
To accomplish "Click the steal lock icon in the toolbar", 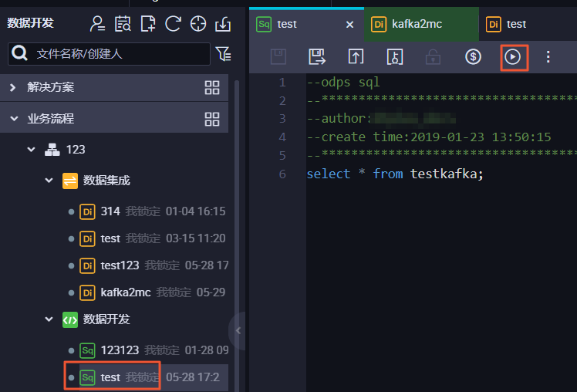I will pos(395,56).
